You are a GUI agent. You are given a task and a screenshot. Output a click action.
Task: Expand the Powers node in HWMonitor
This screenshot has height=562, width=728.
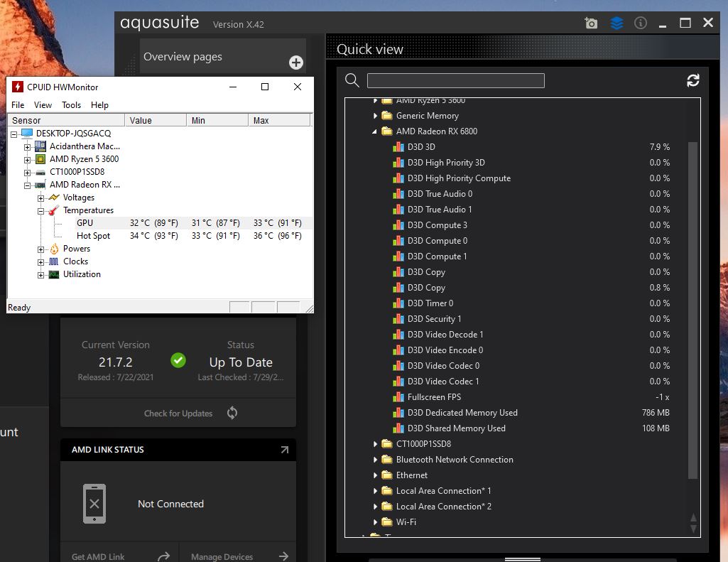pos(41,249)
